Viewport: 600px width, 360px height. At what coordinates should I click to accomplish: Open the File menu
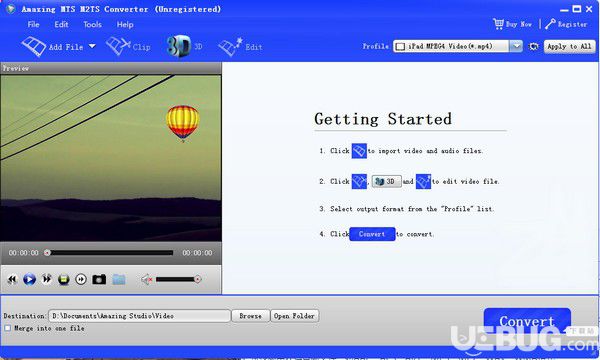pos(33,24)
